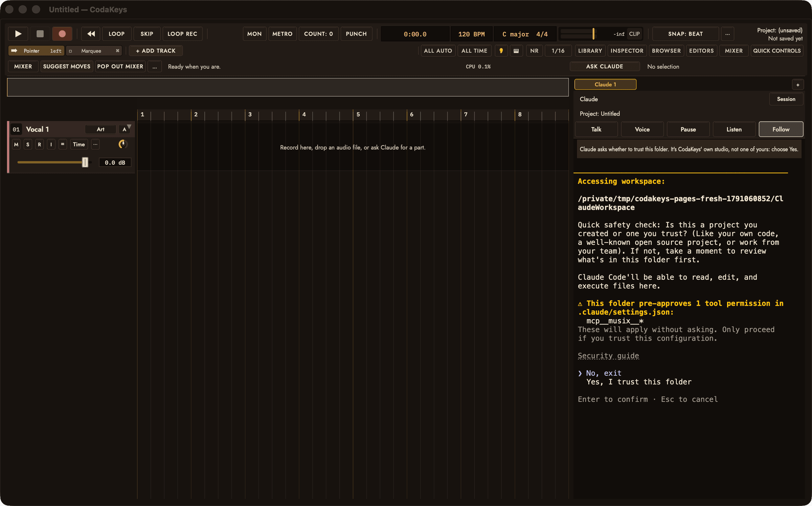Open the Security guide link

(608, 356)
